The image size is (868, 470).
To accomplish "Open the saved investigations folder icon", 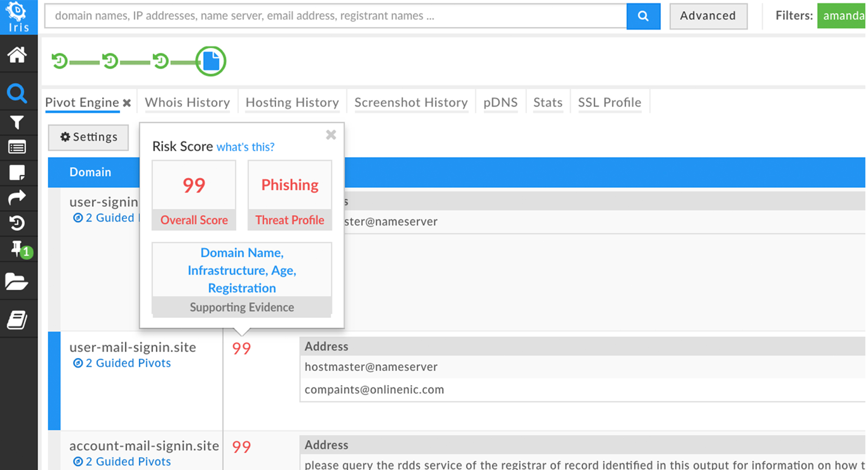I will (x=17, y=282).
